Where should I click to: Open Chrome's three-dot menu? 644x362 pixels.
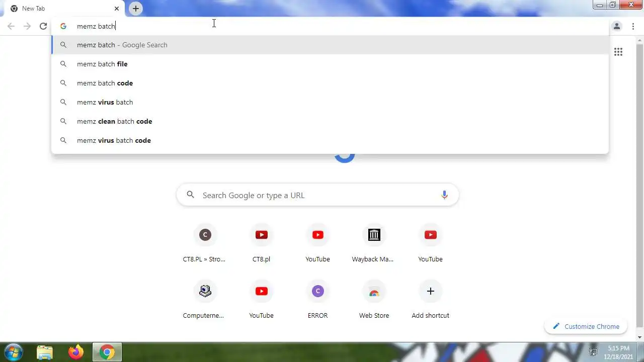point(633,26)
